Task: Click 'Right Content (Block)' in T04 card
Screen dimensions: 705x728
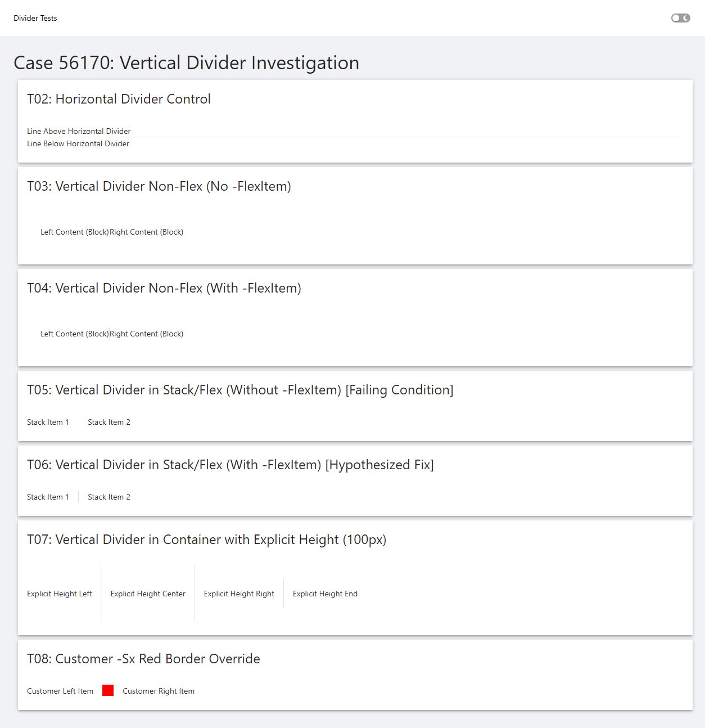Action: click(x=147, y=334)
